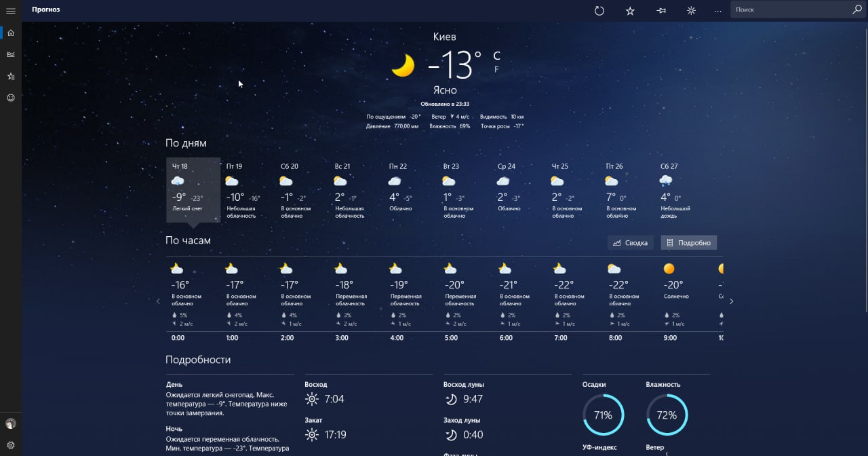Switch theme with the sun icon

691,10
